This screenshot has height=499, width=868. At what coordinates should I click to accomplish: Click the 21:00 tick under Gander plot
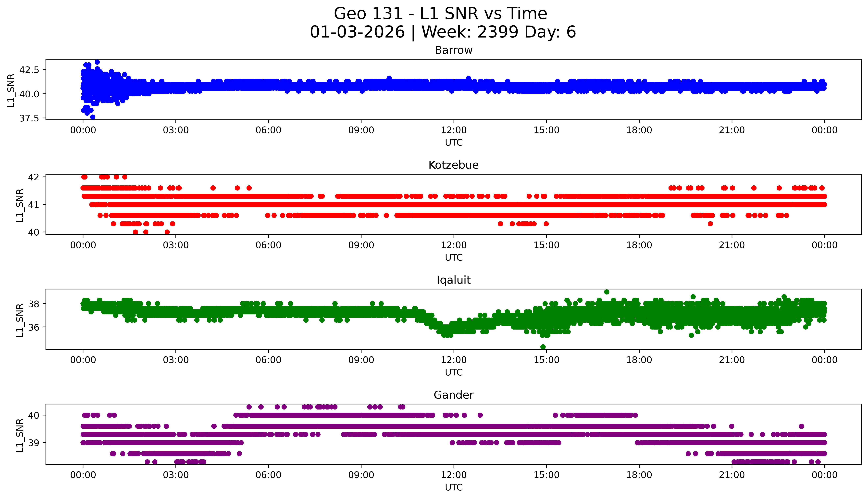coord(732,475)
